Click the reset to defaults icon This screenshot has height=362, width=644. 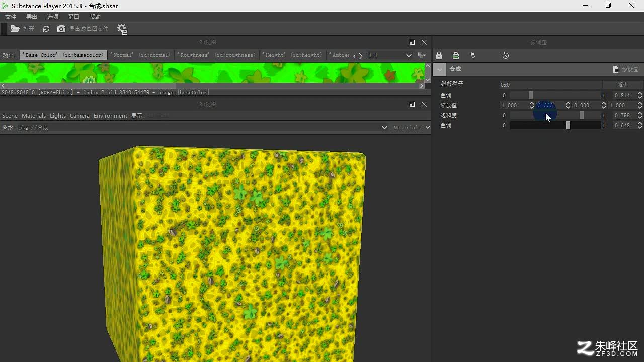point(506,56)
